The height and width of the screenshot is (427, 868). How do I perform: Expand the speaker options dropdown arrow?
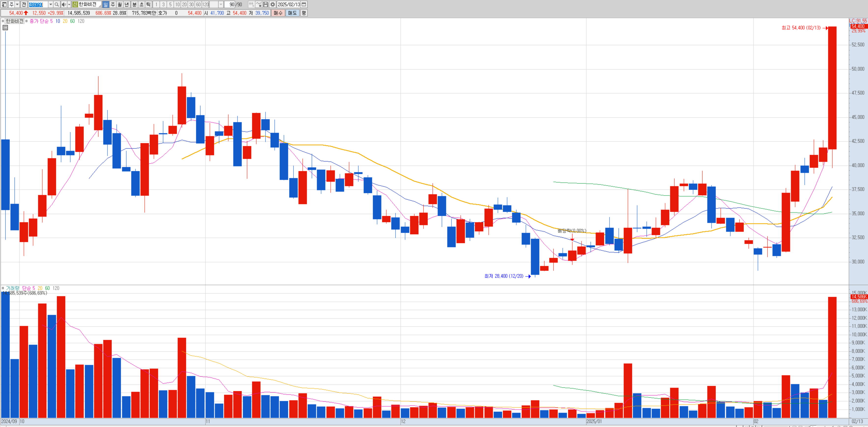point(69,4)
